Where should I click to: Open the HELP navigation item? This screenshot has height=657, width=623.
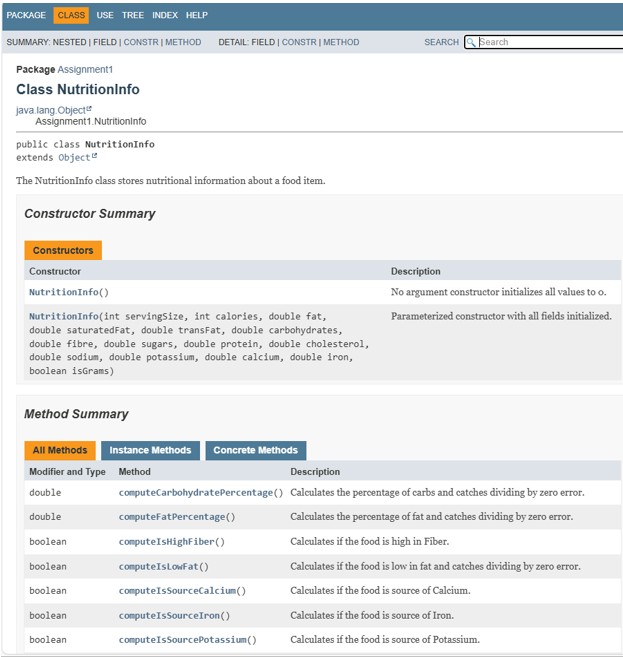[x=197, y=15]
